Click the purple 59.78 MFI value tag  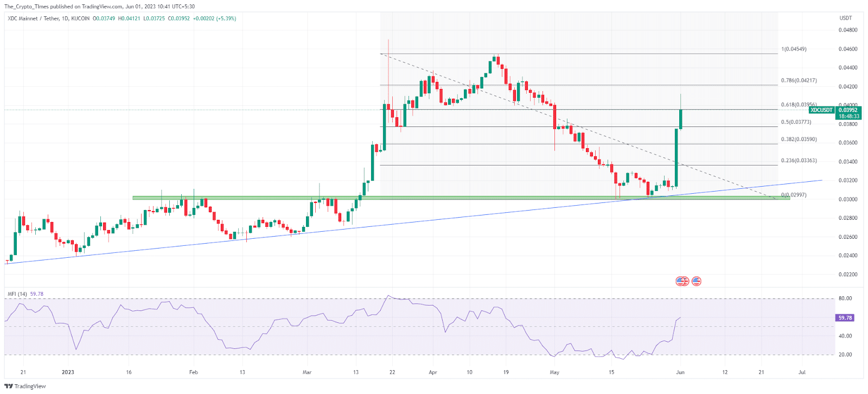coord(845,318)
